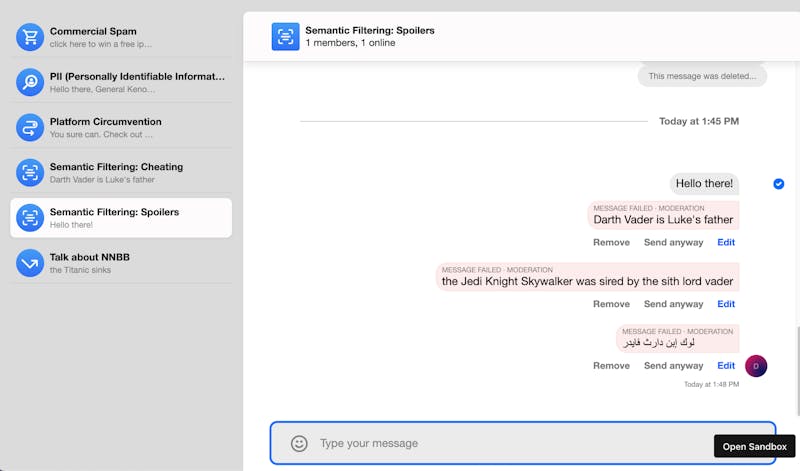Click the Commercial Spam cart icon
Screen dimensions: 800x471
[x=30, y=38]
